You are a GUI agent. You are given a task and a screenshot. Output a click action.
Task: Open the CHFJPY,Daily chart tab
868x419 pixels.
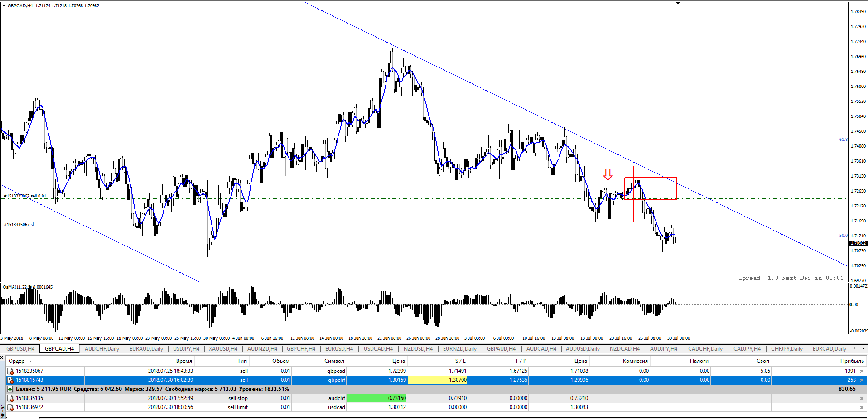coord(787,349)
